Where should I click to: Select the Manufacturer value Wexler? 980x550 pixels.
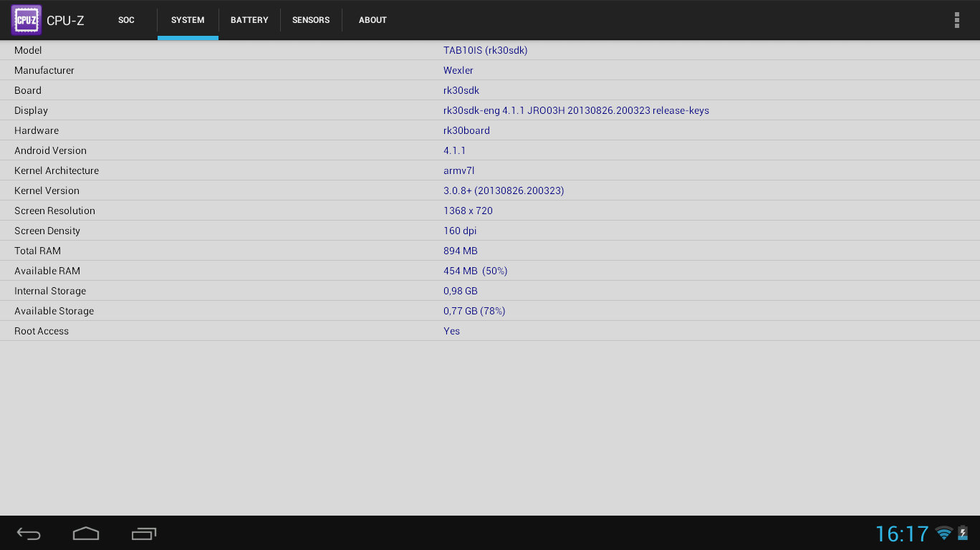[458, 70]
